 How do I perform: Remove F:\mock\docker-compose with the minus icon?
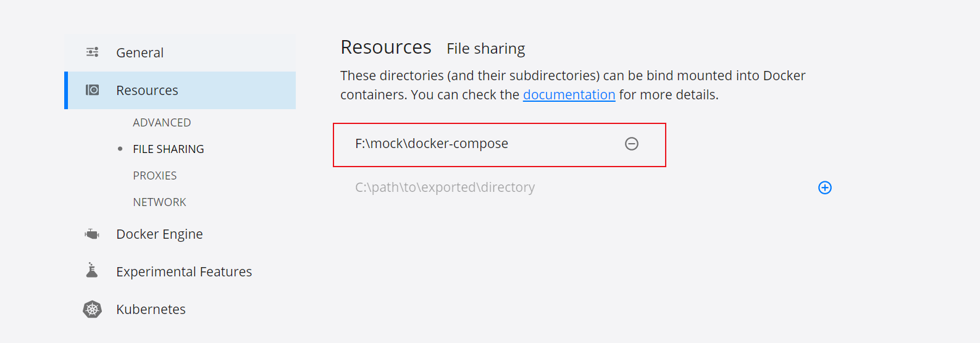tap(631, 144)
